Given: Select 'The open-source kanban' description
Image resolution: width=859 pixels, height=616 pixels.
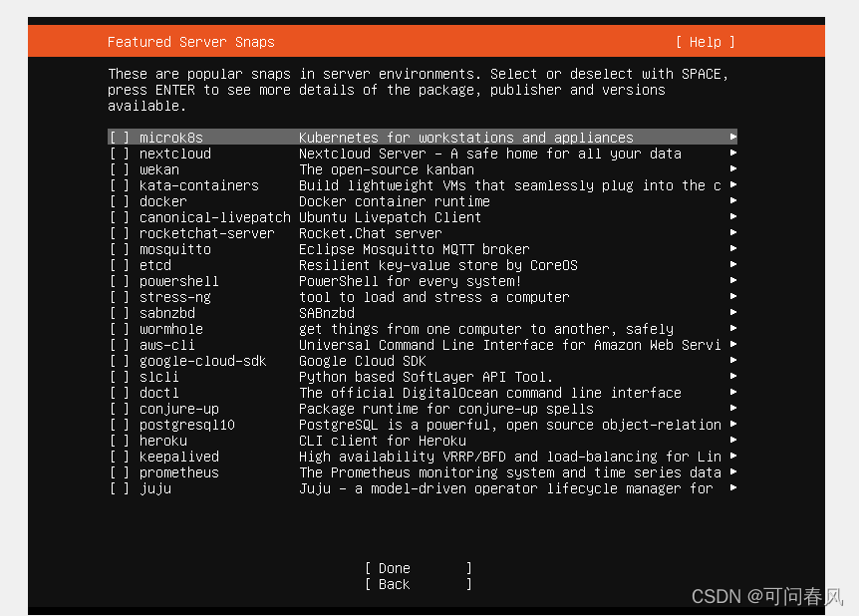Looking at the screenshot, I should coord(387,169).
